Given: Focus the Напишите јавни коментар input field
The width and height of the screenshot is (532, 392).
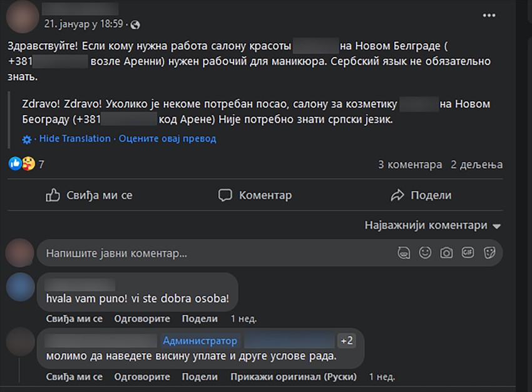Looking at the screenshot, I should [213, 254].
